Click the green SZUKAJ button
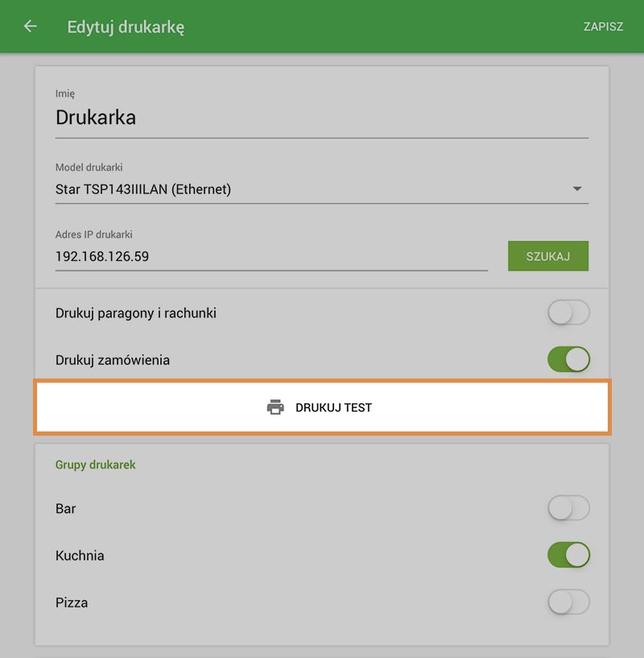Screen dimensions: 644x658 [x=548, y=255]
